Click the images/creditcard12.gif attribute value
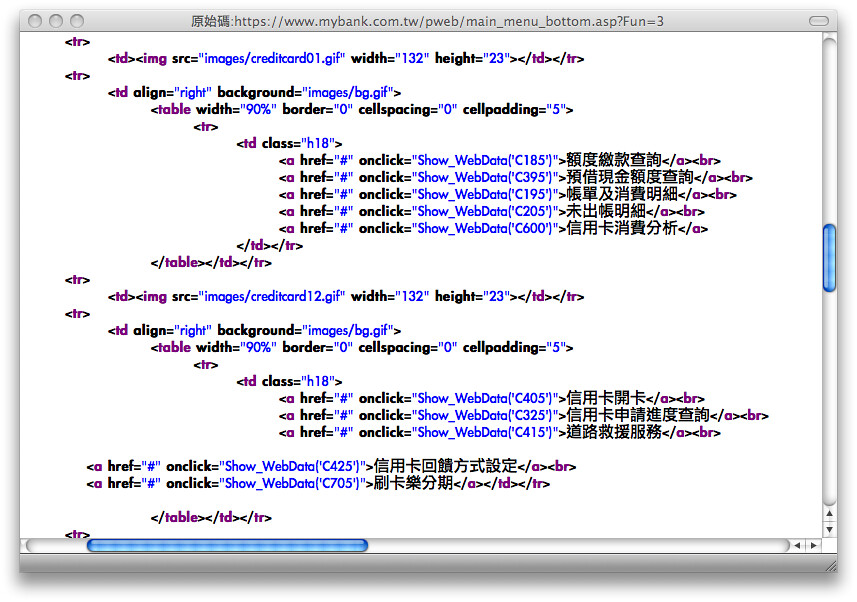Viewport: 857px width, 602px height. click(x=271, y=296)
